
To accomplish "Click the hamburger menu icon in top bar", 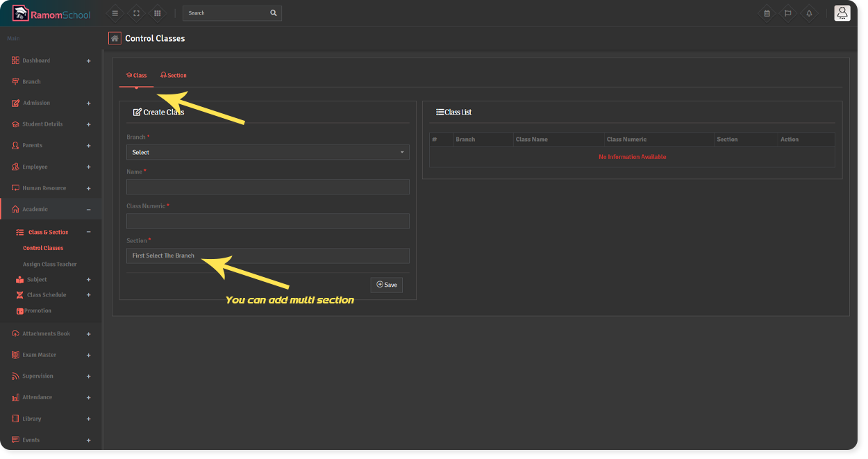I will tap(115, 13).
